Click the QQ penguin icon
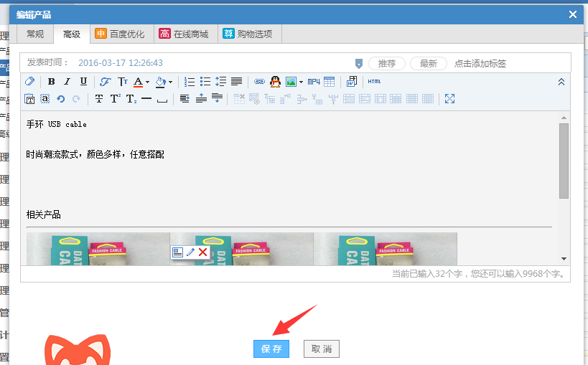588x365 pixels. [x=275, y=82]
